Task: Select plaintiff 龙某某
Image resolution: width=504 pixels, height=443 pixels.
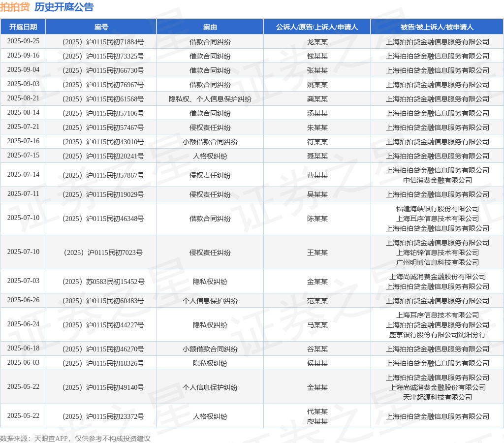Action: pyautogui.click(x=317, y=42)
